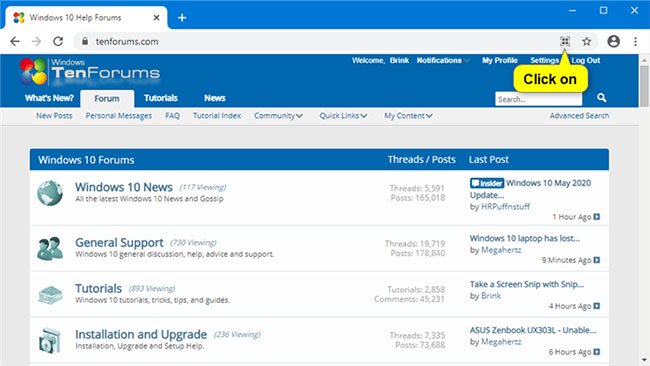Click the disc icon for Installation and Upgrade
This screenshot has height=366, width=650.
click(x=50, y=340)
